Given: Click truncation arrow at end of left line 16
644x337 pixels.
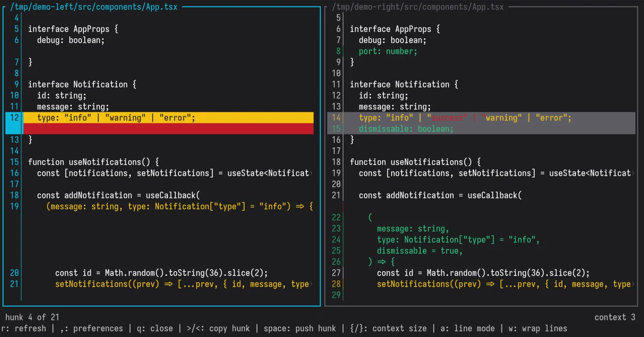Looking at the screenshot, I should point(311,173).
